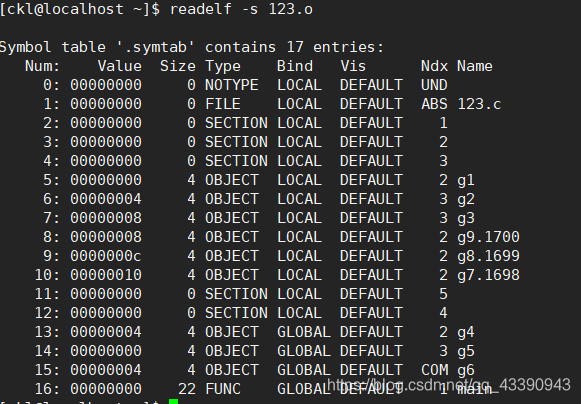Click the row number '15:'
The image size is (581, 404).
click(47, 370)
